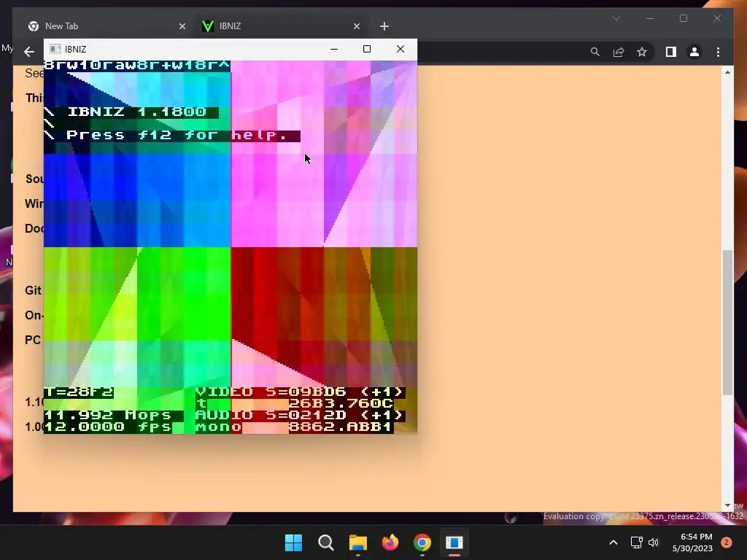Share this page via the share icon
Viewport: 747px width, 560px height.
[x=619, y=52]
